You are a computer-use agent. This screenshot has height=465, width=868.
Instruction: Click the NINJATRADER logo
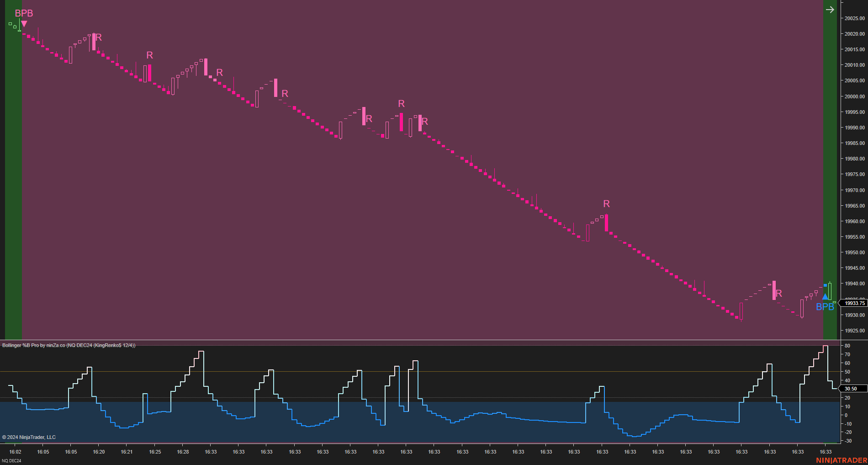click(842, 460)
